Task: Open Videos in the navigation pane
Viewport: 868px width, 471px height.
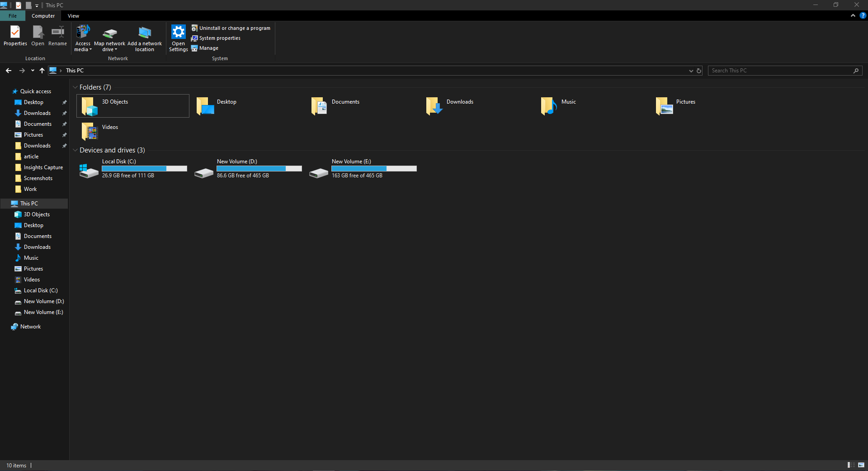Action: click(x=32, y=280)
